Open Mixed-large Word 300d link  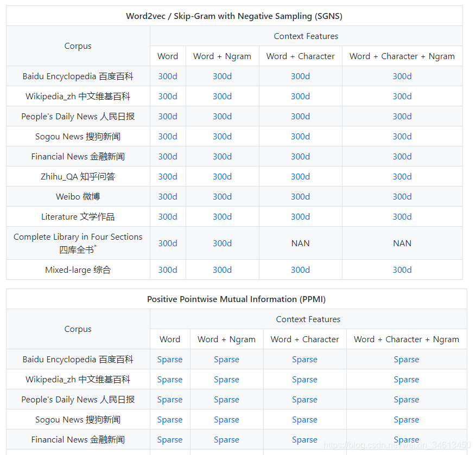168,270
